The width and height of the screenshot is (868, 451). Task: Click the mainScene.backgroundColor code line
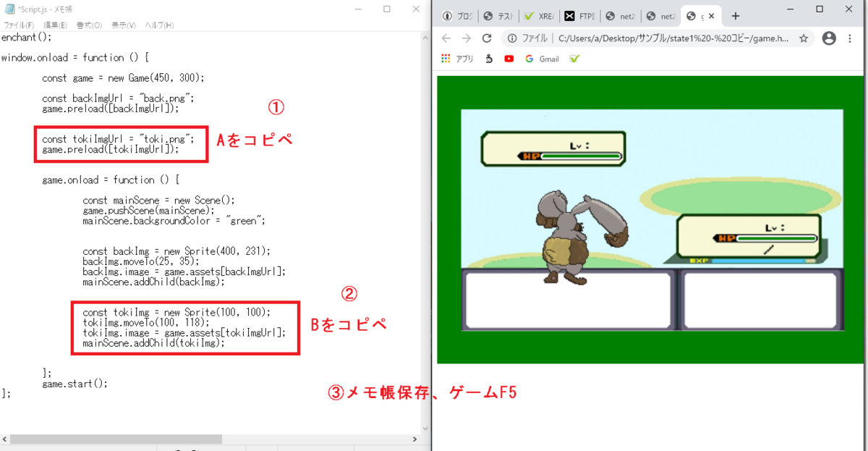pos(174,221)
